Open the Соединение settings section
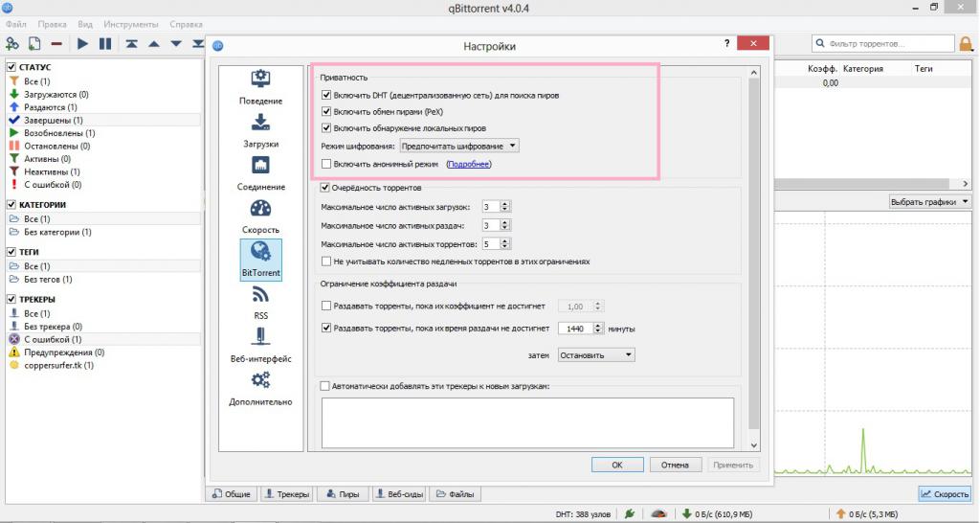 [260, 173]
